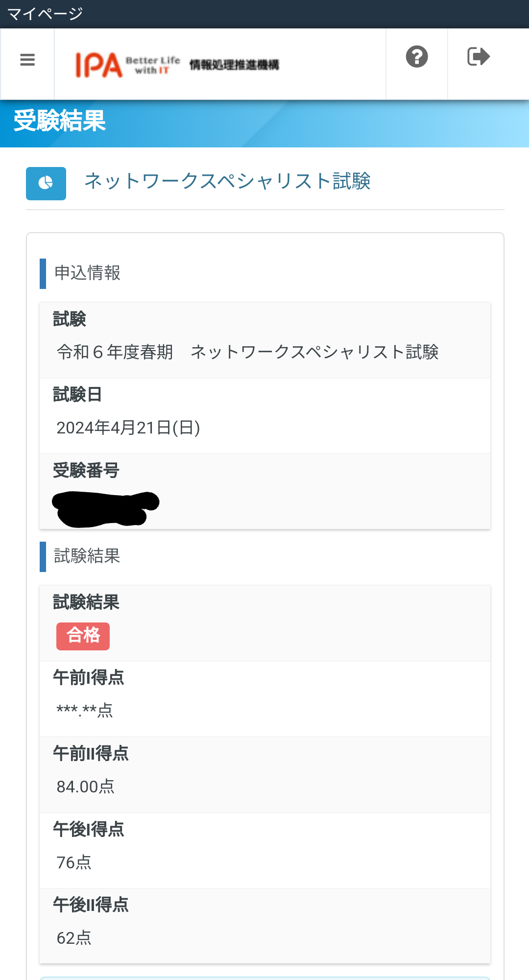Select the 試験結果 section header
529x980 pixels.
pos(87,556)
